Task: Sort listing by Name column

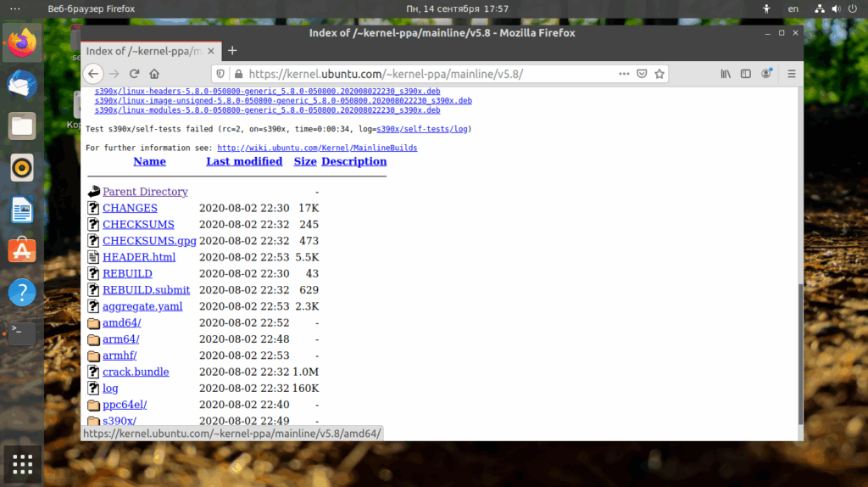Action: tap(149, 161)
